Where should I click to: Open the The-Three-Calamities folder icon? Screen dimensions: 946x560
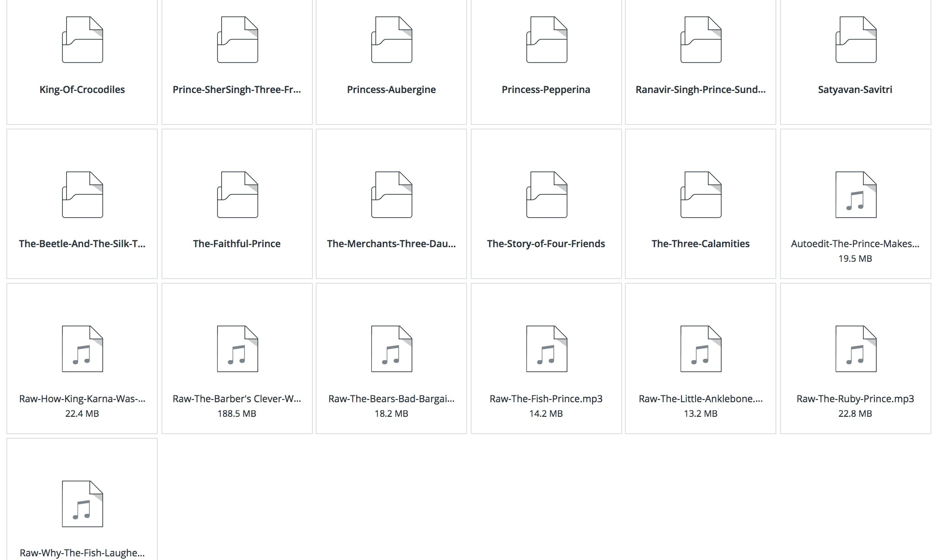pos(701,195)
